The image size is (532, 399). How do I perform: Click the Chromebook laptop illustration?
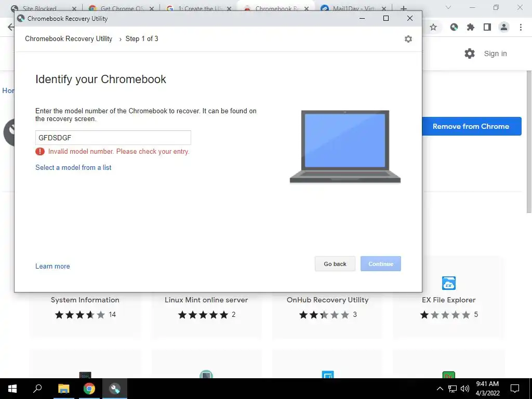(x=345, y=146)
